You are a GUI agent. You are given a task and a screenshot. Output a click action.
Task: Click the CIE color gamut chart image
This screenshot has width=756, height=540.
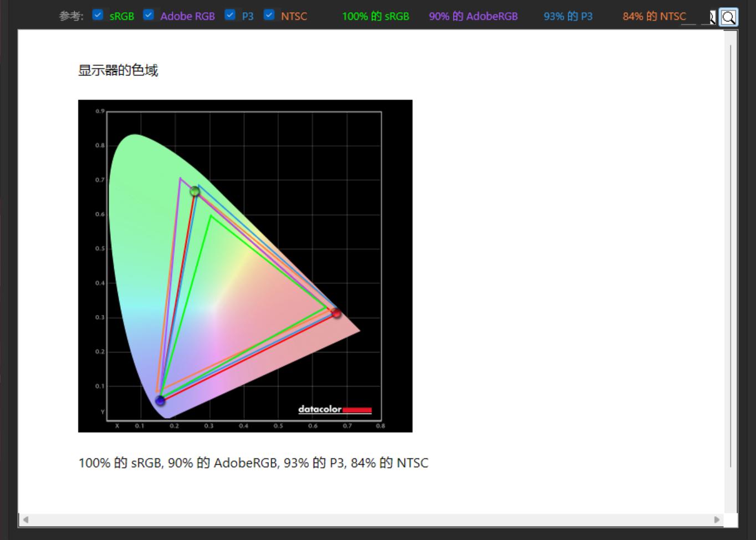[245, 266]
